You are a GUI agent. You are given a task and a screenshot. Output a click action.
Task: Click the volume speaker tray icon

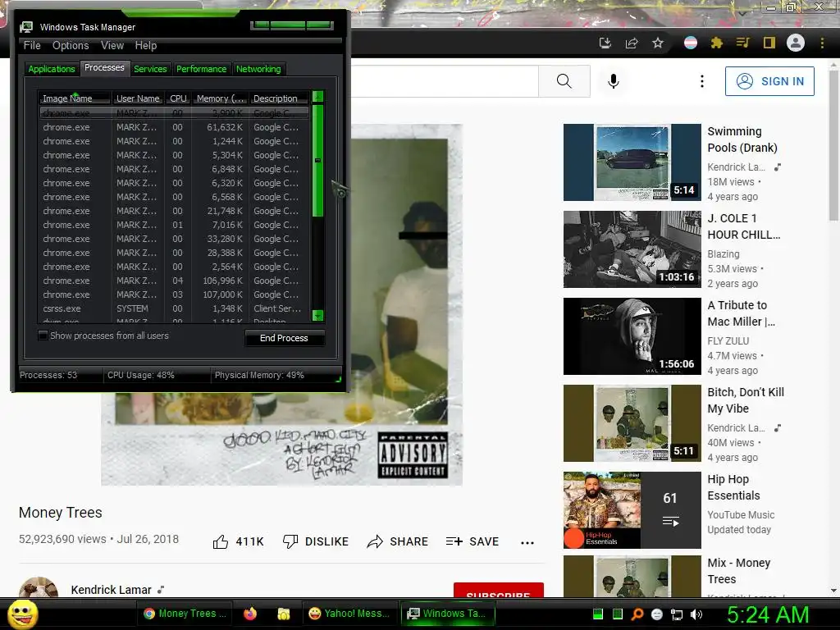[696, 614]
